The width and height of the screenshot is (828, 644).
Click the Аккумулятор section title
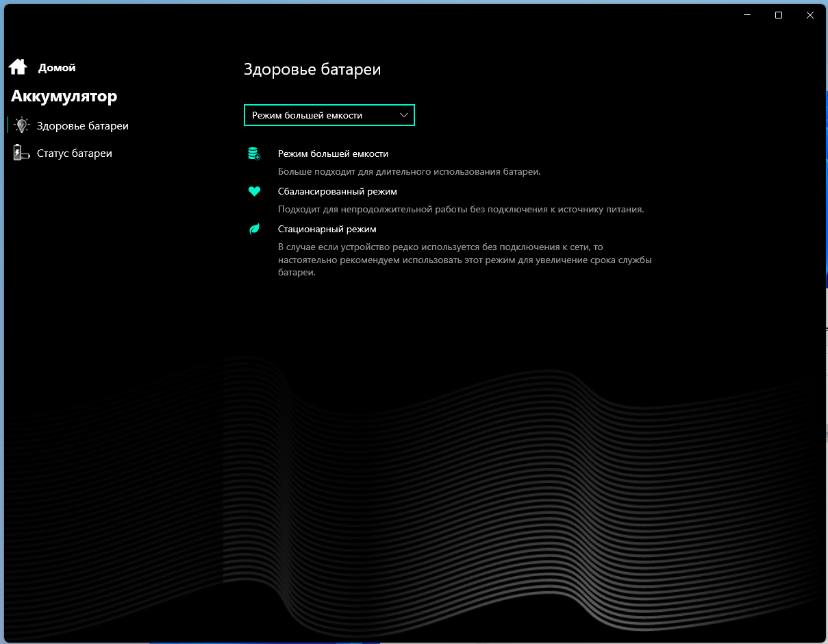pos(64,96)
